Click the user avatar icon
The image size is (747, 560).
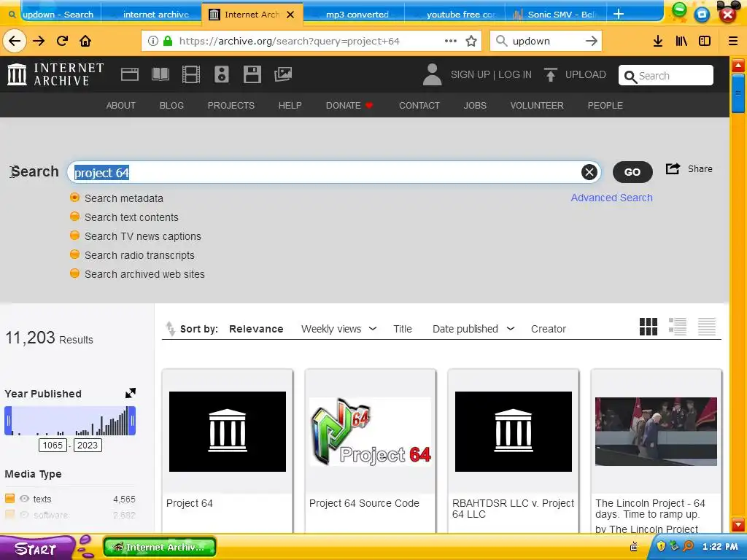[432, 74]
